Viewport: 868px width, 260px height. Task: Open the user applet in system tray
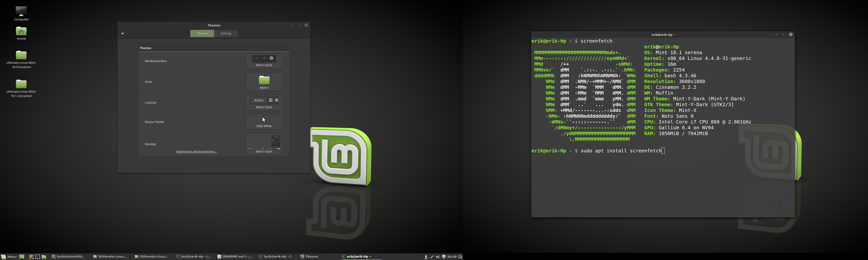point(426,257)
